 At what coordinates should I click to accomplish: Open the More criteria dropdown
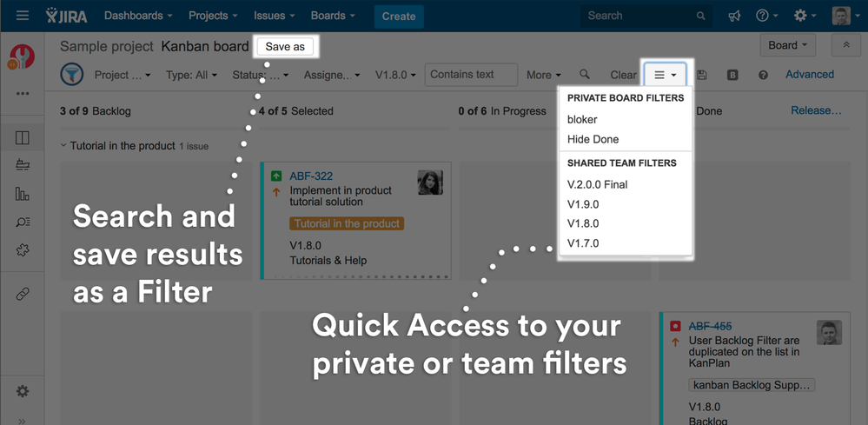[x=544, y=75]
